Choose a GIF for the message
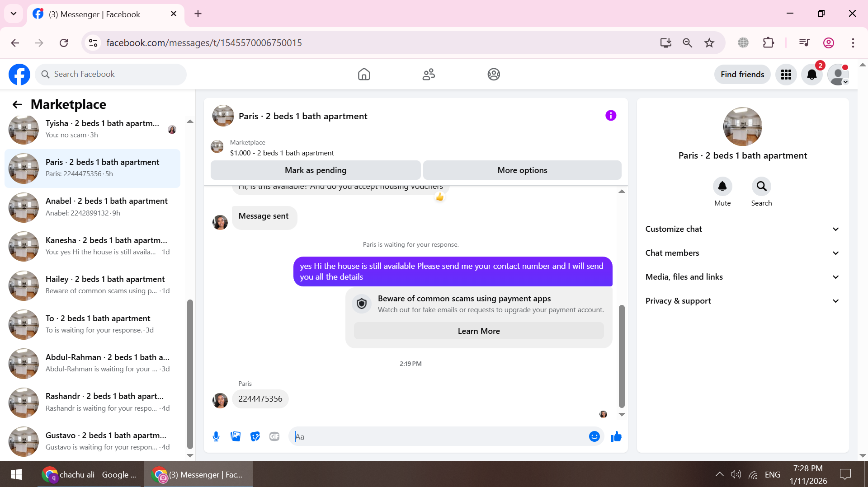The width and height of the screenshot is (868, 487). [274, 436]
